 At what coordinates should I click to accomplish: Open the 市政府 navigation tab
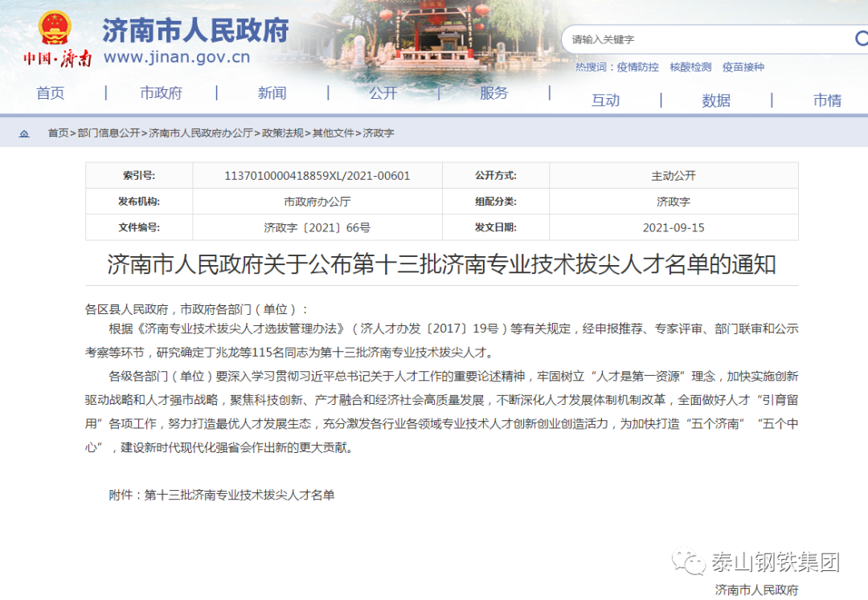click(x=161, y=93)
